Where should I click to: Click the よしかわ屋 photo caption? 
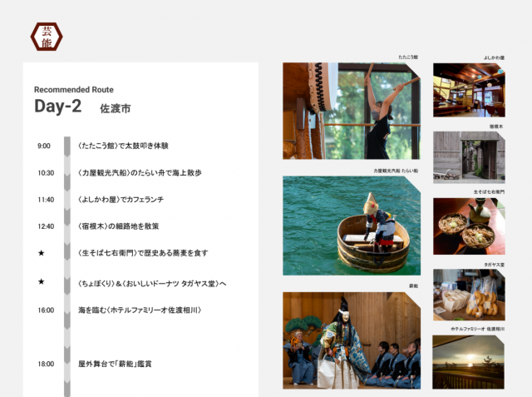coord(494,57)
